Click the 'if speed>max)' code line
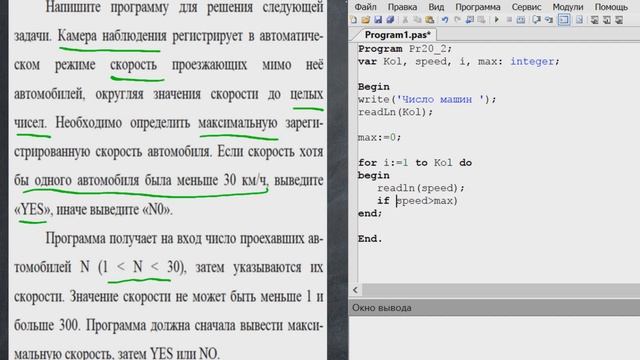Image resolution: width=640 pixels, height=360 pixels. [417, 201]
